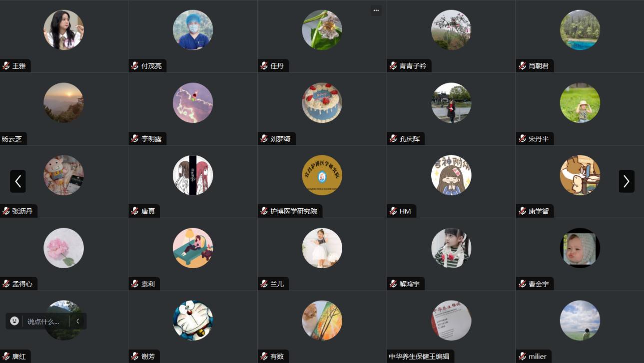Click the 中华养生保健王编辑 name label
The height and width of the screenshot is (363, 644).
coord(419,357)
